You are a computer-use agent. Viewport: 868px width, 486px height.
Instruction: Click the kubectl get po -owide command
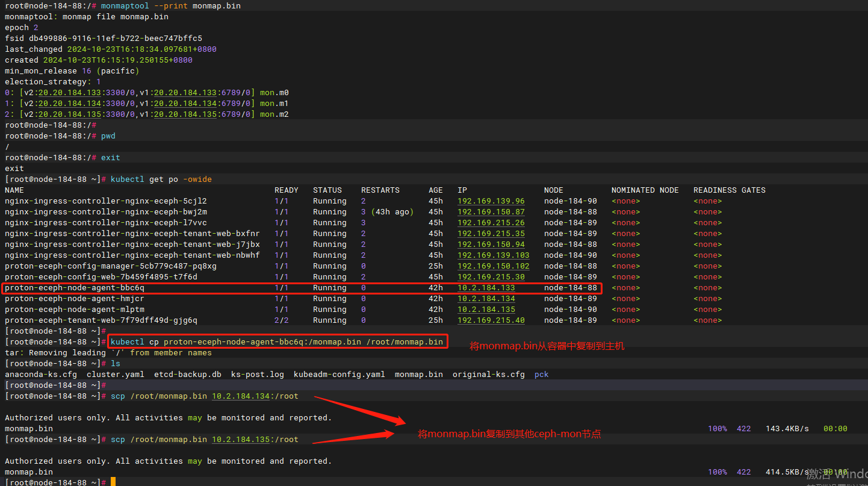tap(161, 179)
